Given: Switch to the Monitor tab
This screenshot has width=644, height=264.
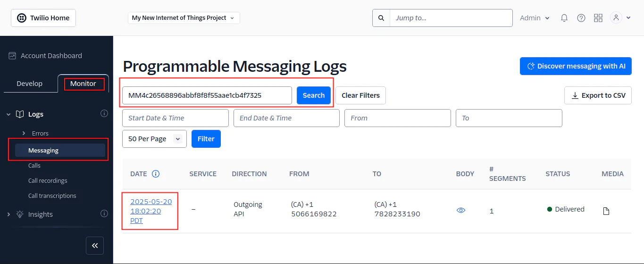Looking at the screenshot, I should coord(83,84).
